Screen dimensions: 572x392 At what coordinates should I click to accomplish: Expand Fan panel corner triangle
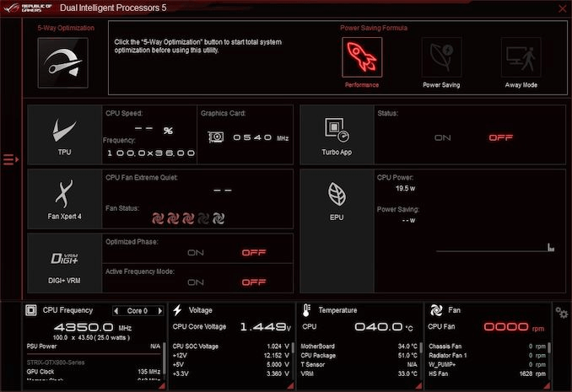pyautogui.click(x=547, y=385)
